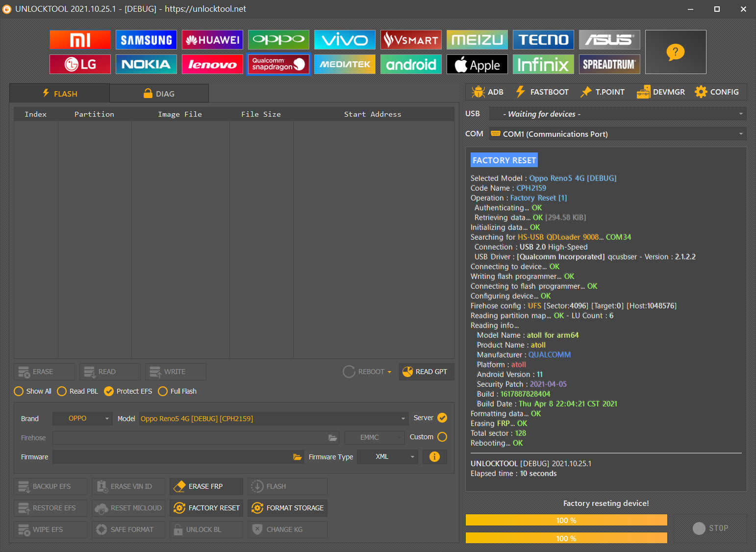756x552 pixels.
Task: Click the ERASE partition button
Action: pos(44,372)
